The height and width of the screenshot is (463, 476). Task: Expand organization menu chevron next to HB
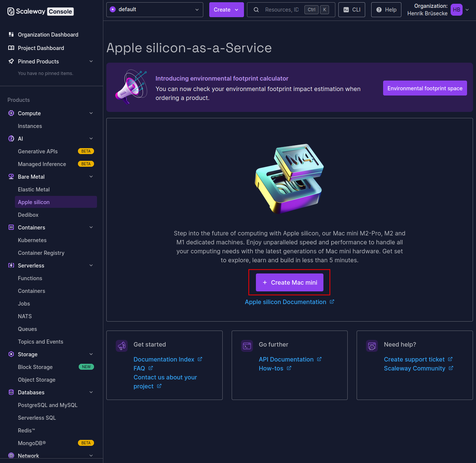point(467,10)
